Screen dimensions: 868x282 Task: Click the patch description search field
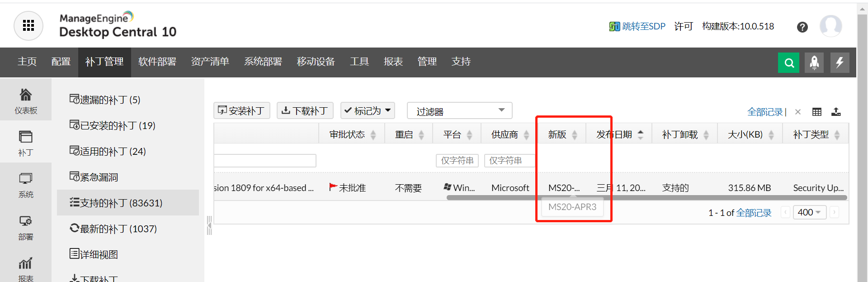pos(265,161)
